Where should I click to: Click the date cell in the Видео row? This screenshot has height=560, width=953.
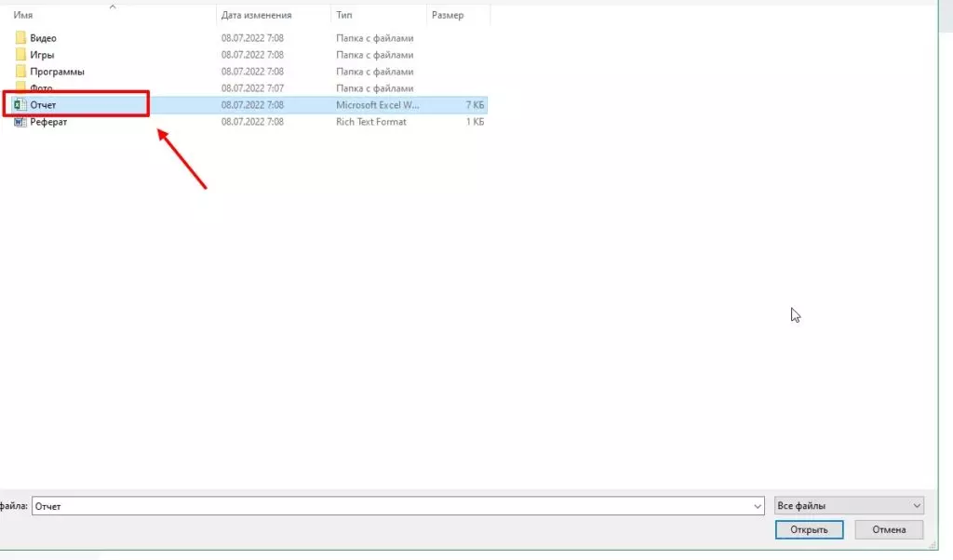click(x=252, y=37)
